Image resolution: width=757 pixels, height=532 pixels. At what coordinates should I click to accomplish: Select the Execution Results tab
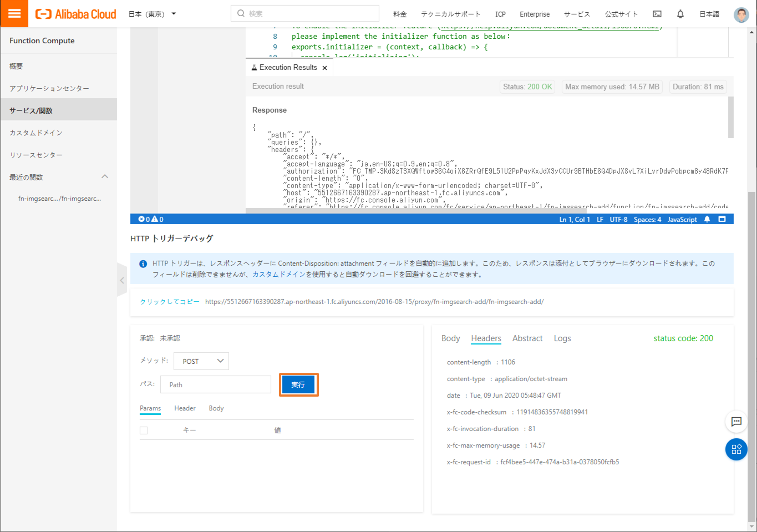pyautogui.click(x=288, y=67)
